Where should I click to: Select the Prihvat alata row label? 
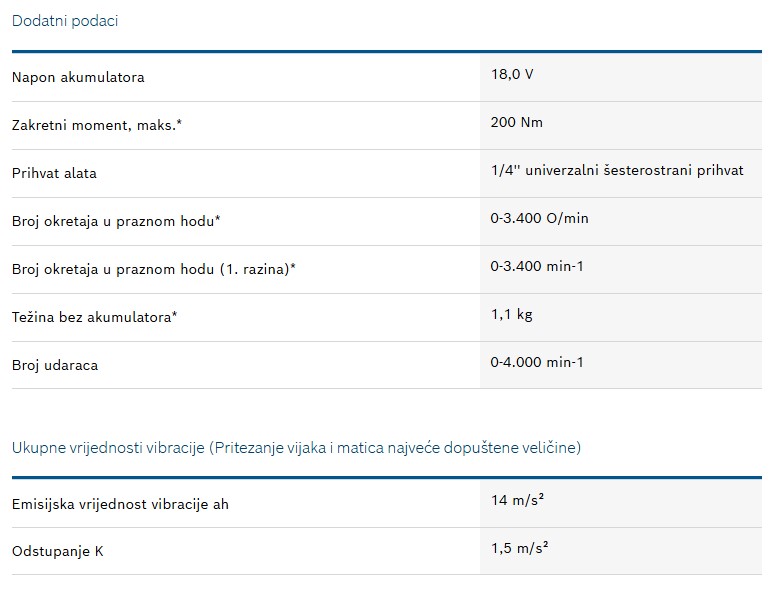55,173
